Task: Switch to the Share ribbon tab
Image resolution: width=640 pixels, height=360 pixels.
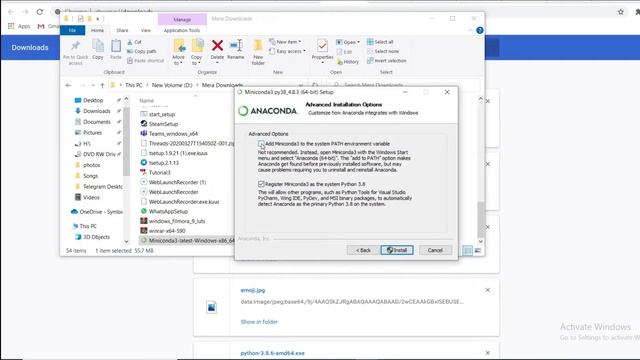Action: point(122,30)
